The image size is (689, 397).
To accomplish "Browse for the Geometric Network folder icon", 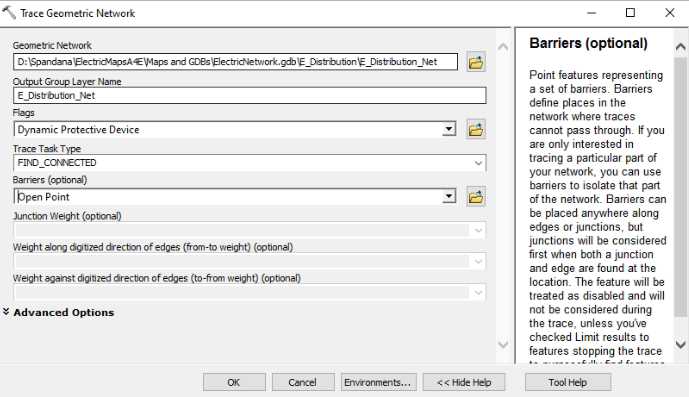I will click(475, 62).
